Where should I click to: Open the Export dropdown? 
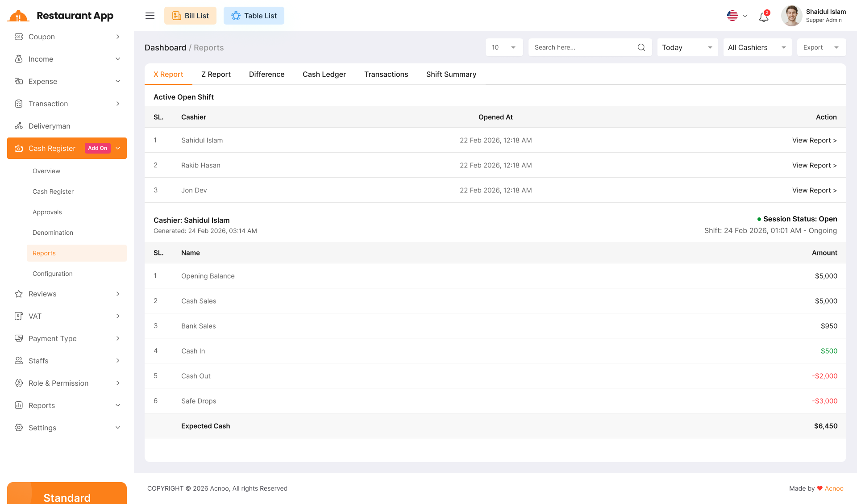point(821,47)
